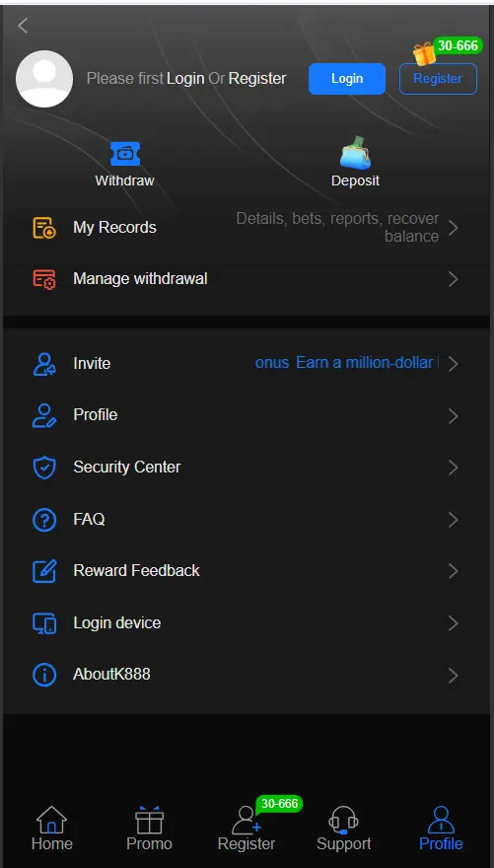
Task: Open Invite row chevron arrow
Action: pyautogui.click(x=453, y=364)
